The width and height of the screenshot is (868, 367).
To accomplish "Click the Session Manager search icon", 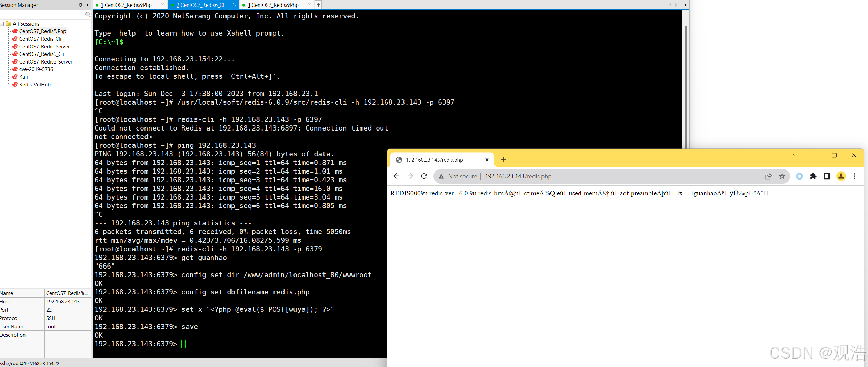I will click(x=88, y=15).
